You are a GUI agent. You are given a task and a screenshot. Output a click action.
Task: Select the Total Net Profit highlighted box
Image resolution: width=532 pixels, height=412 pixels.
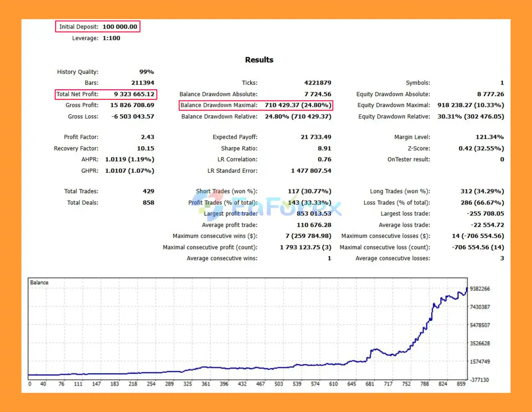(106, 94)
